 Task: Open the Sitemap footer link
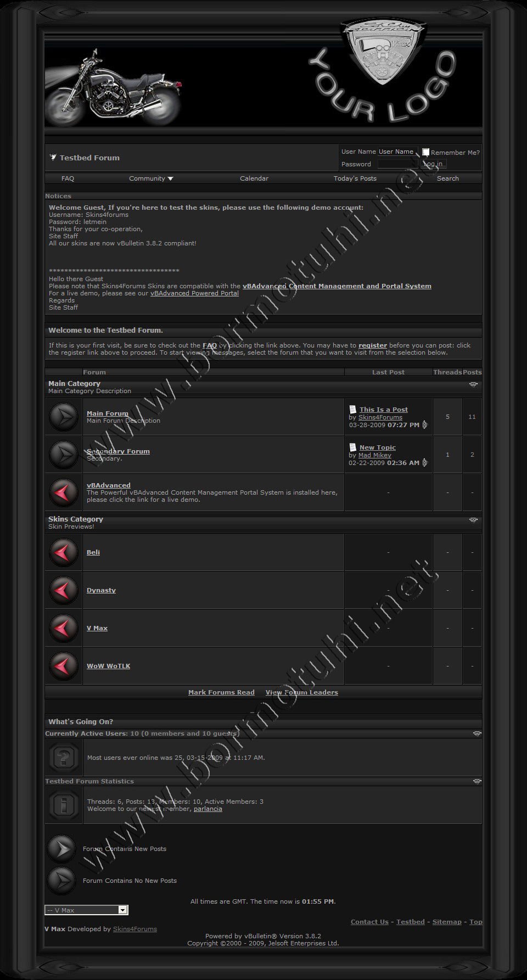click(x=447, y=922)
